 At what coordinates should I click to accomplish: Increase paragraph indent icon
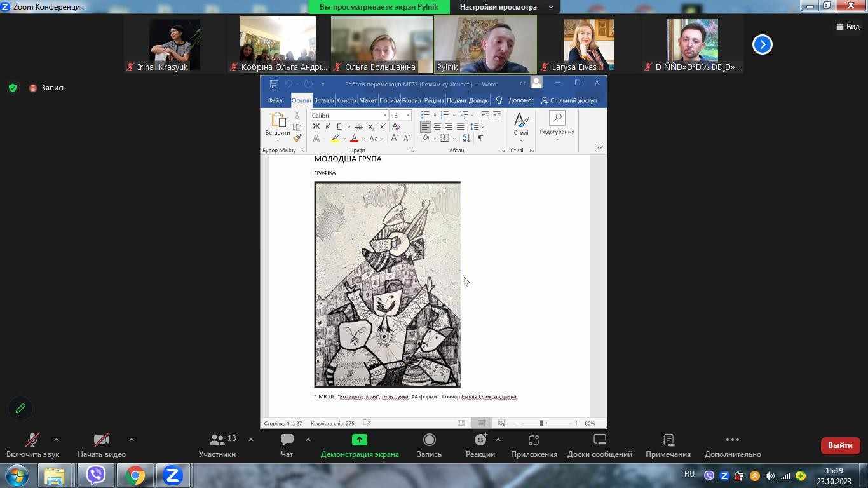pyautogui.click(x=497, y=115)
